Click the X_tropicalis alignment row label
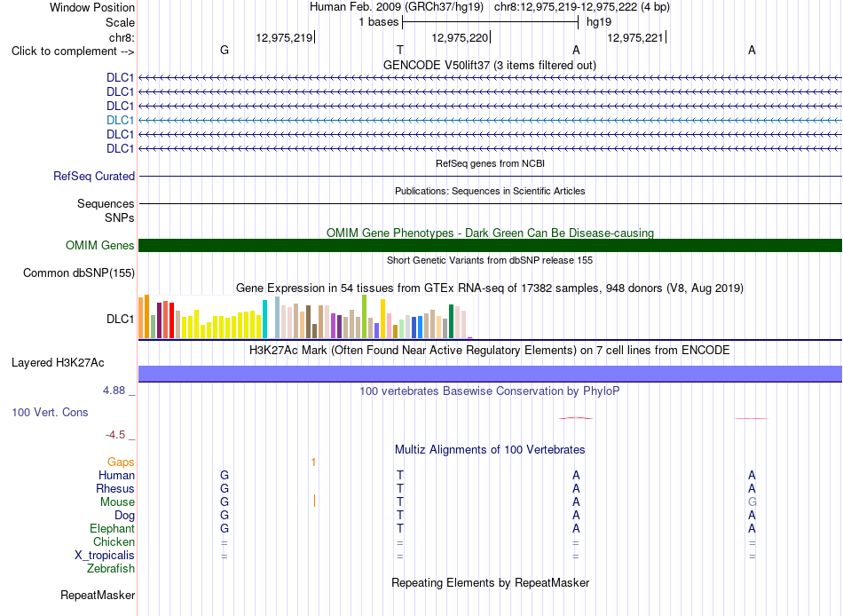843x616 pixels. [105, 556]
